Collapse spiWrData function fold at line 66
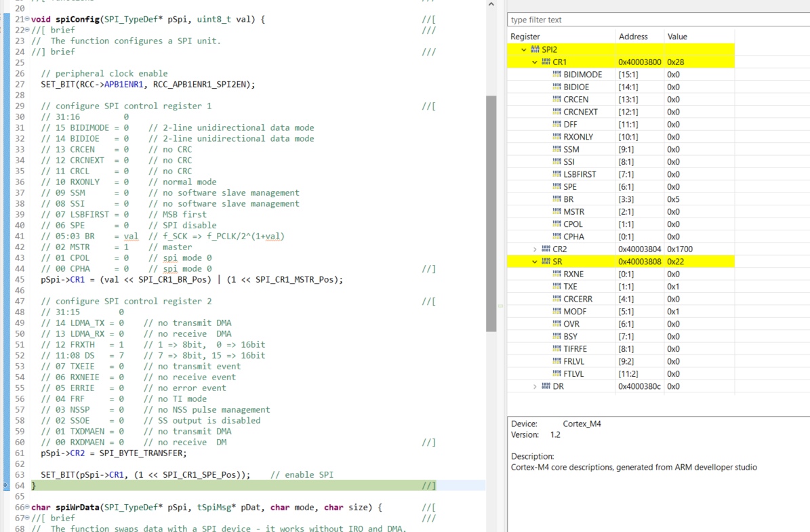 pos(27,507)
